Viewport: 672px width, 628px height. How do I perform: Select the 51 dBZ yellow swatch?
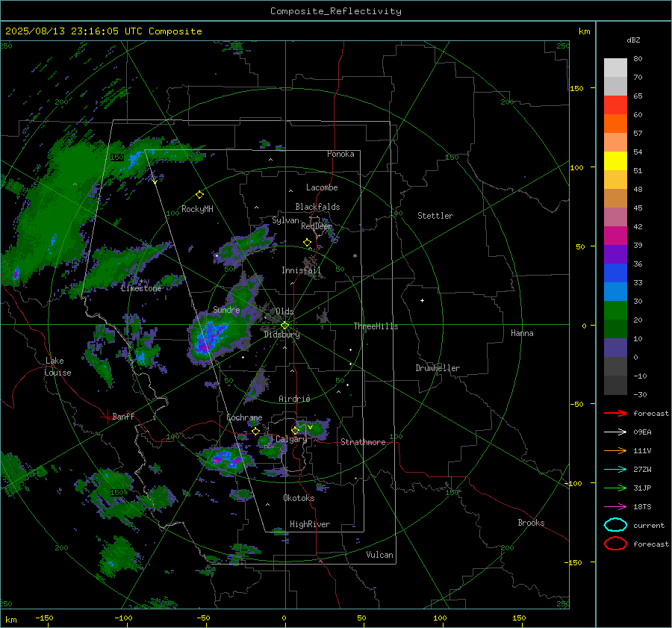tap(615, 161)
